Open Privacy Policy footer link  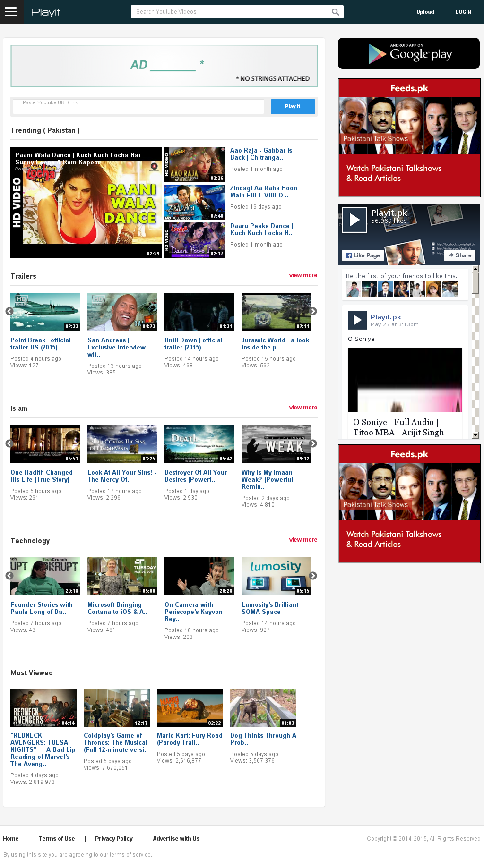click(x=114, y=839)
